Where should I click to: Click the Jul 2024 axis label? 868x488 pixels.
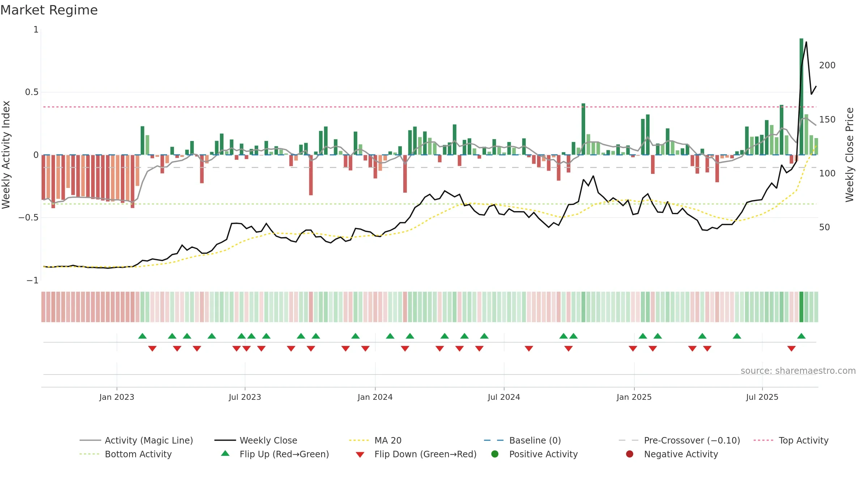tap(504, 397)
